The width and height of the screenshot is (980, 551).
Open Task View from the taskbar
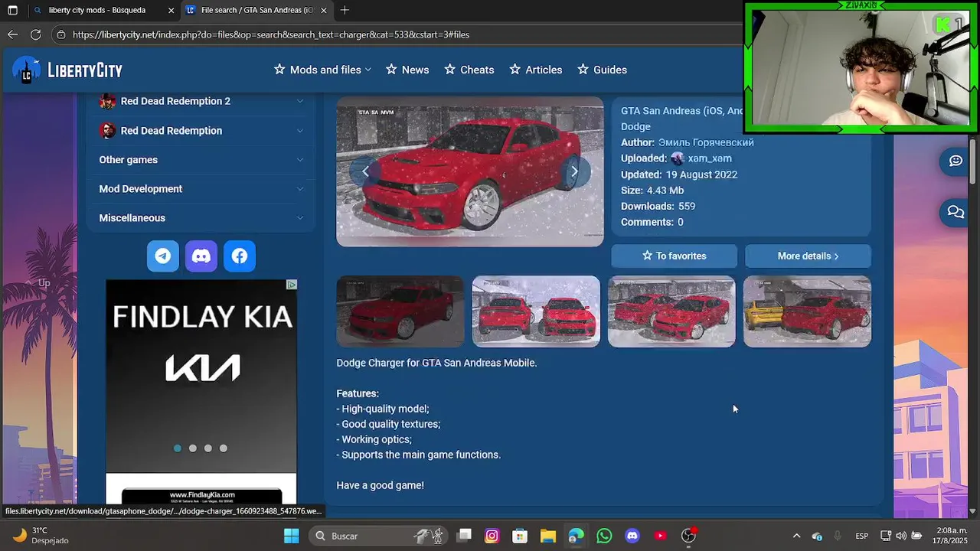464,536
